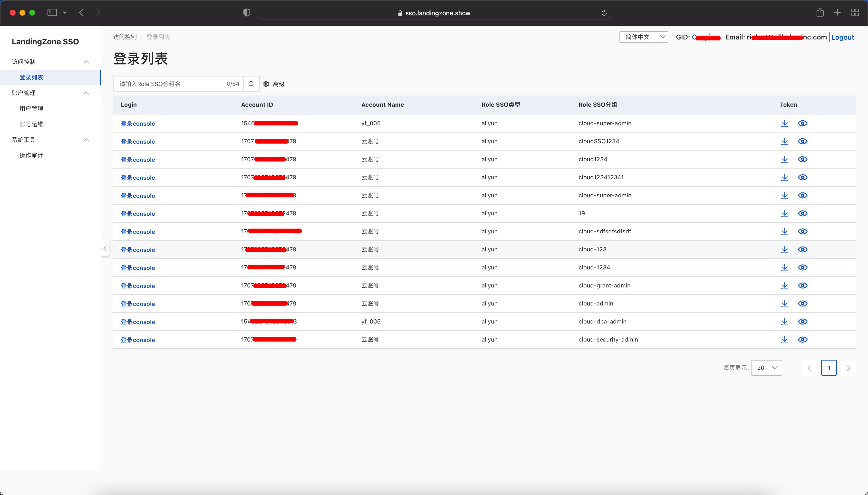The width and height of the screenshot is (868, 495).
Task: Download token for cloud-grant-admin row
Action: coord(784,286)
